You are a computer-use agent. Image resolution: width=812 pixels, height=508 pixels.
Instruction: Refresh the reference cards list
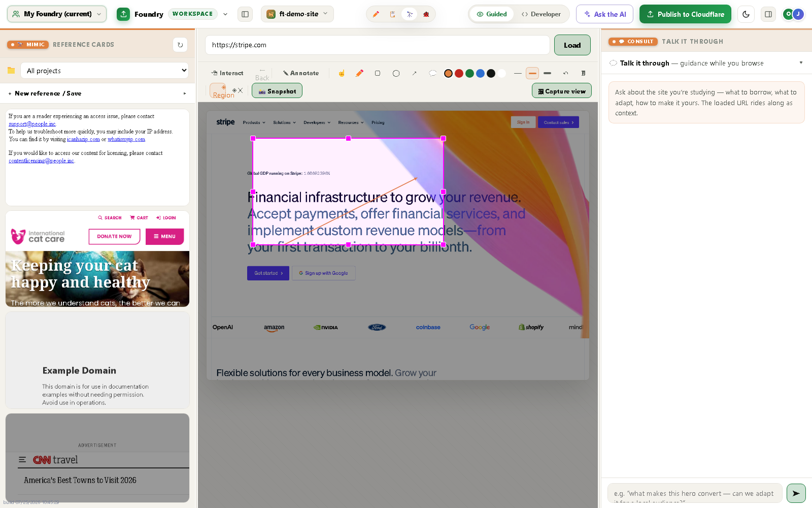click(x=180, y=45)
